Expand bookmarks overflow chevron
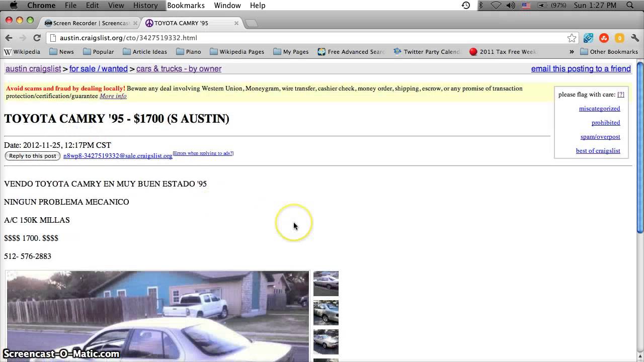The width and height of the screenshot is (644, 362). [x=572, y=52]
